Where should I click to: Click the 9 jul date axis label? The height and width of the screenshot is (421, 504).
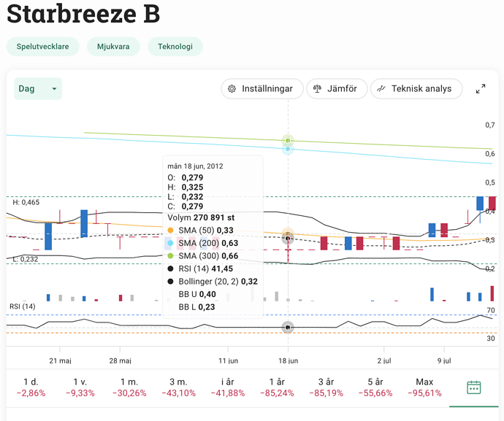coord(444,361)
